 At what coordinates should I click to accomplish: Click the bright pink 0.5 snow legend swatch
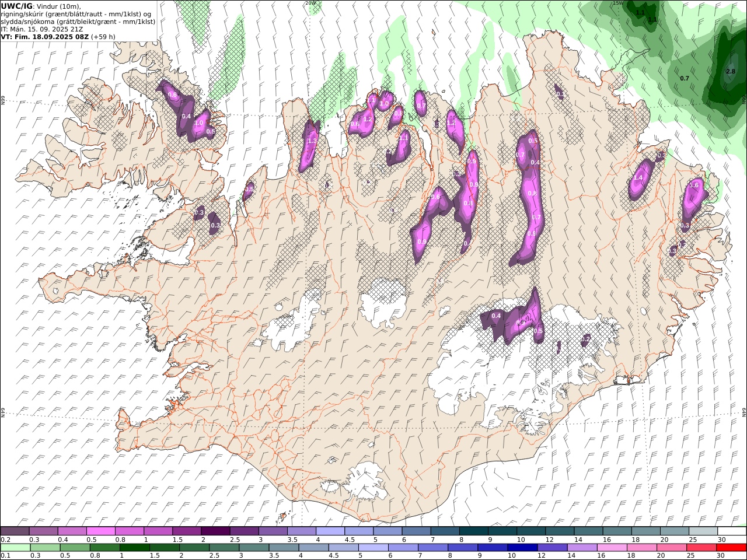coord(100,531)
